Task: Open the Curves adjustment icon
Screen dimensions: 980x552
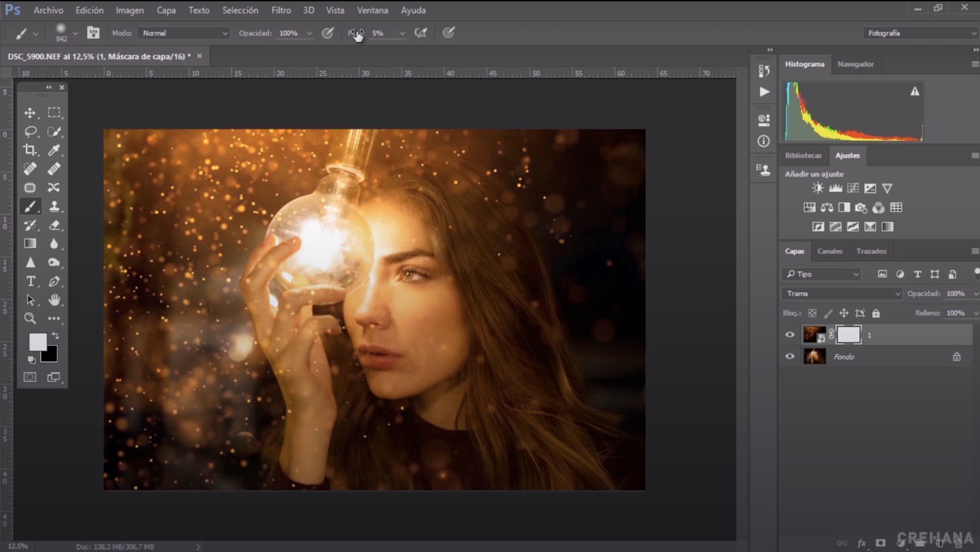Action: point(852,188)
